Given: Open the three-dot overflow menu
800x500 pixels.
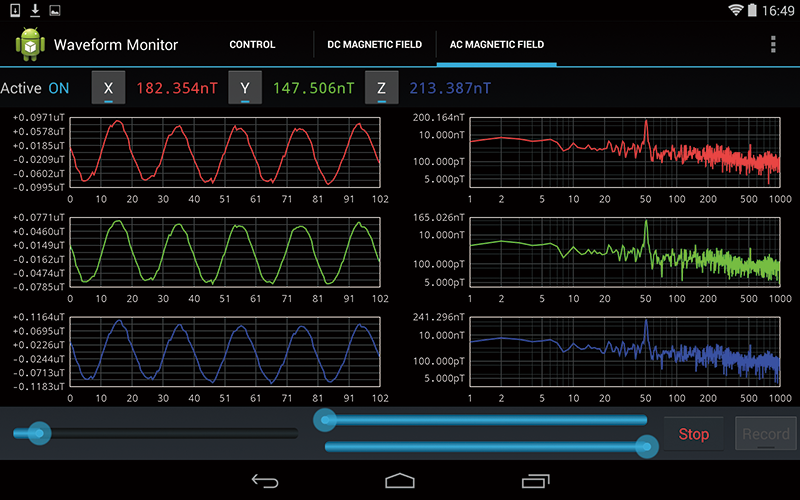Looking at the screenshot, I should coord(773,44).
